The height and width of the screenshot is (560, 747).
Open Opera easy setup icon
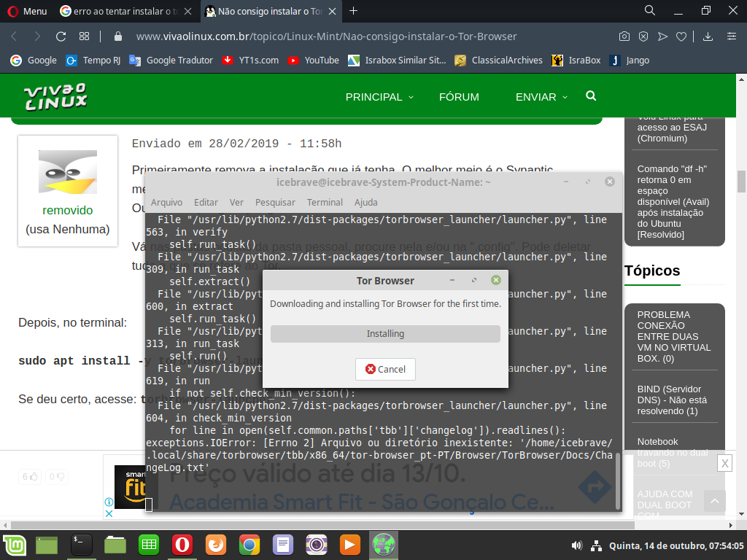click(x=731, y=36)
